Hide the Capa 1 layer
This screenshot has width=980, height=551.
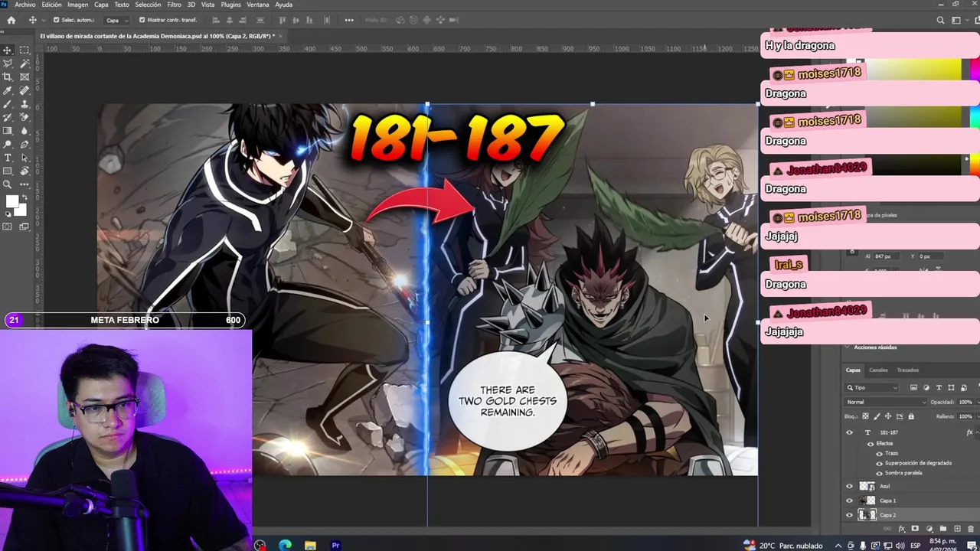tap(849, 500)
